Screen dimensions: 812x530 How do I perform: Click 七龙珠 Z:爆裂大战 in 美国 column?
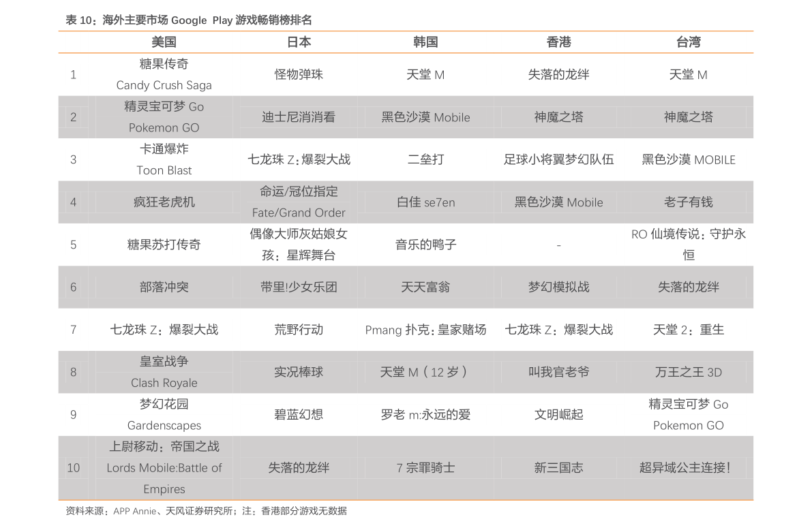164,330
